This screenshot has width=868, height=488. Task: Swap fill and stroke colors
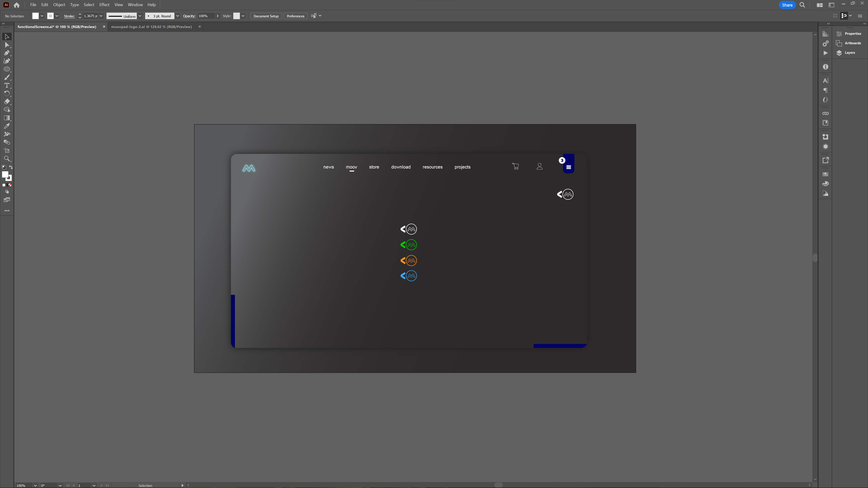[x=11, y=167]
